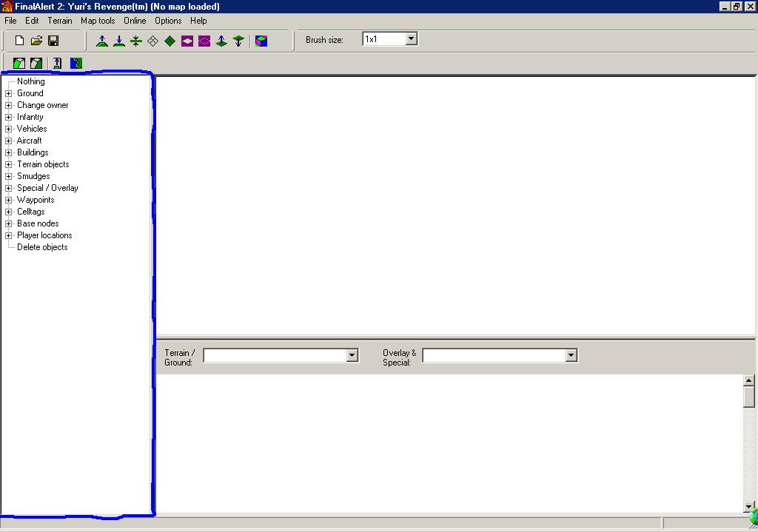Click the 3D colored cube icon
Viewport: 758px width, 532px height.
pos(261,41)
